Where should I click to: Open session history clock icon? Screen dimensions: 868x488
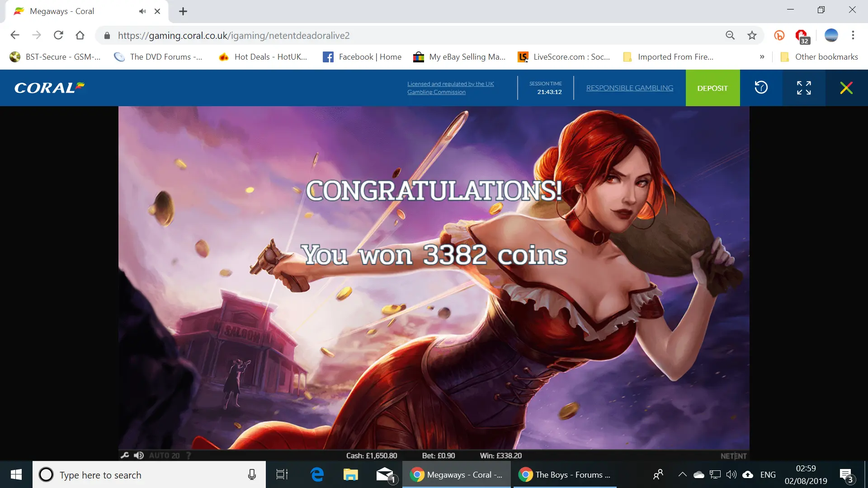pyautogui.click(x=761, y=88)
